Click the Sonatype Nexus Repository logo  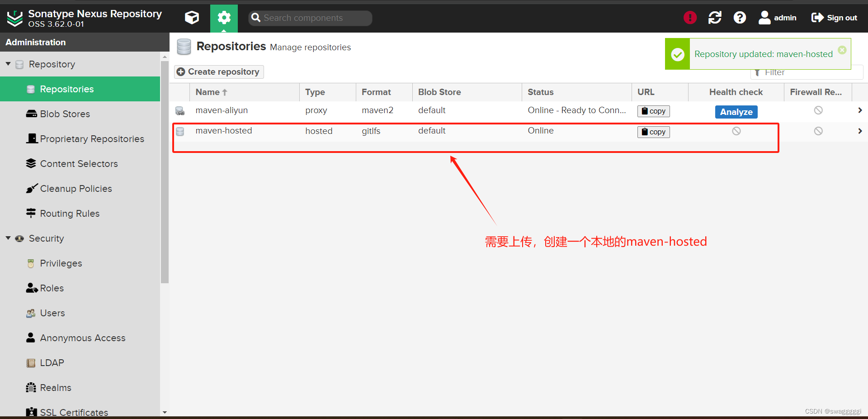14,18
